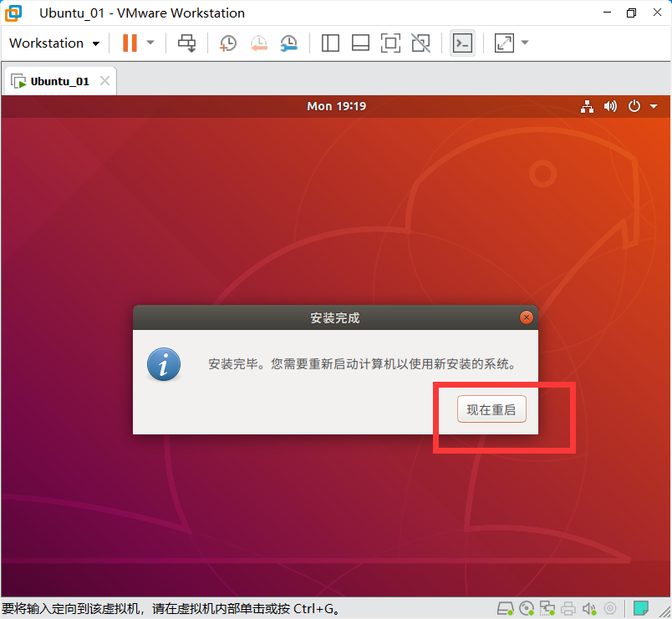Image resolution: width=672 pixels, height=619 pixels.
Task: Click the stretch guest display icon
Action: [505, 43]
